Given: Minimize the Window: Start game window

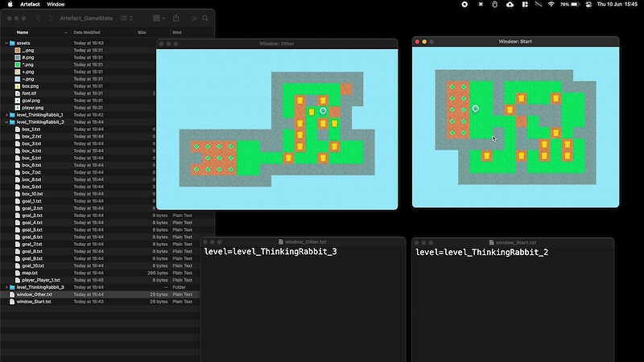Looking at the screenshot, I should [x=424, y=42].
